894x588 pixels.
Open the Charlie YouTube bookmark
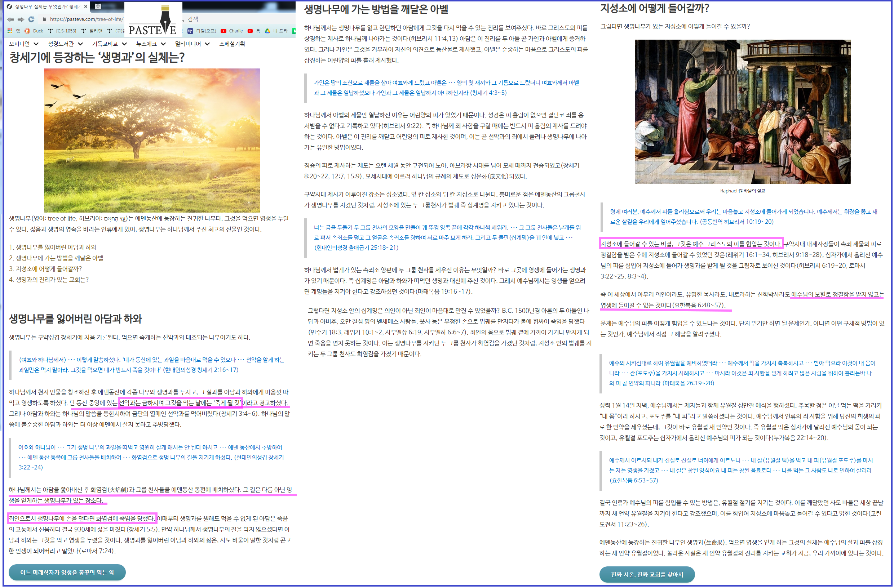232,31
